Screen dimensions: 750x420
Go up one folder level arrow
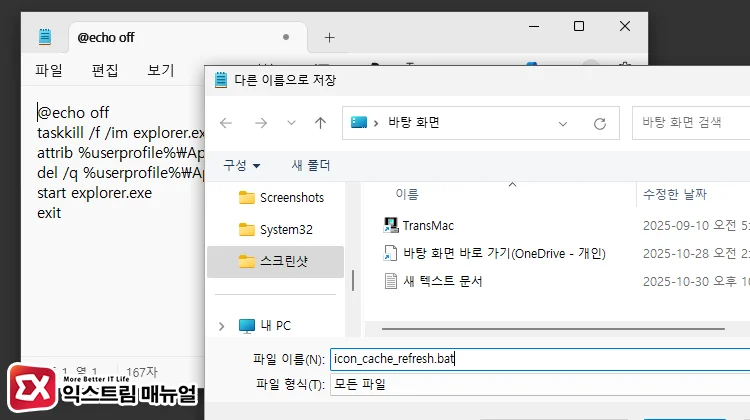[320, 123]
